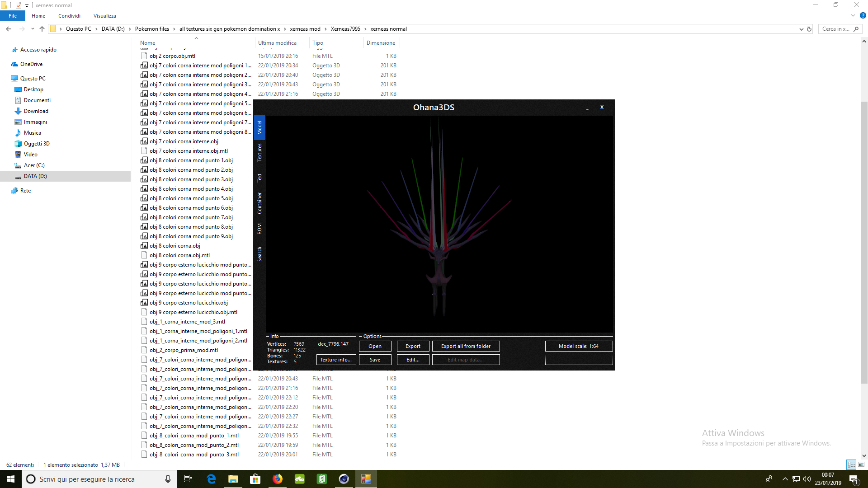The width and height of the screenshot is (868, 488).
Task: Launch Microsoft Edge from taskbar
Action: (x=211, y=479)
